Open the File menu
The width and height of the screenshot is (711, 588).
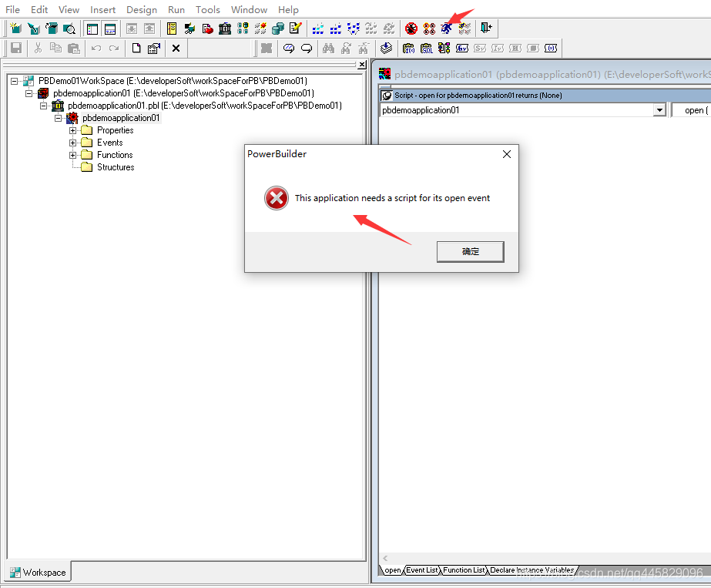pos(12,9)
